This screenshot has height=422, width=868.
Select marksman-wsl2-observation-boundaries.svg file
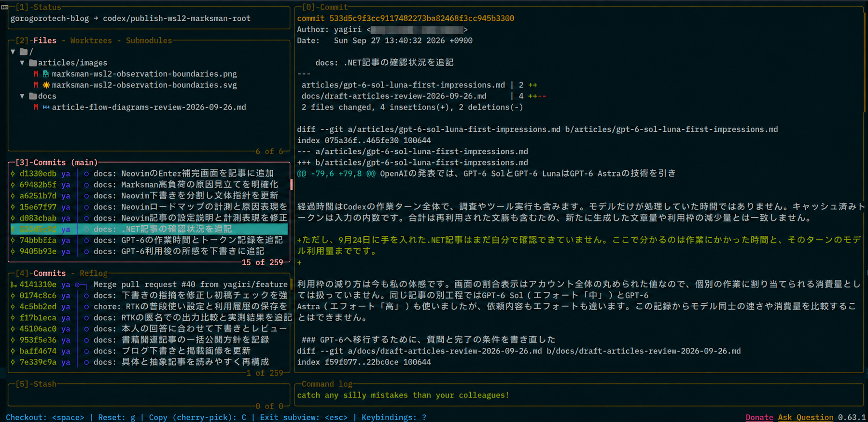tap(144, 85)
